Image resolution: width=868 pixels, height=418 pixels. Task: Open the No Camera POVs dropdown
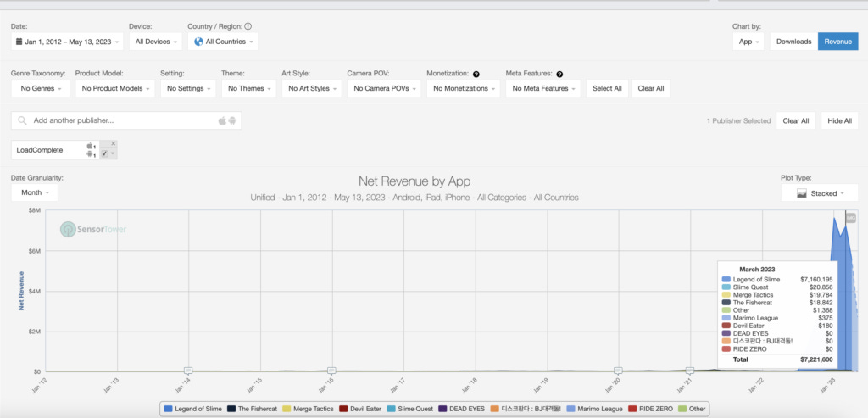(384, 88)
